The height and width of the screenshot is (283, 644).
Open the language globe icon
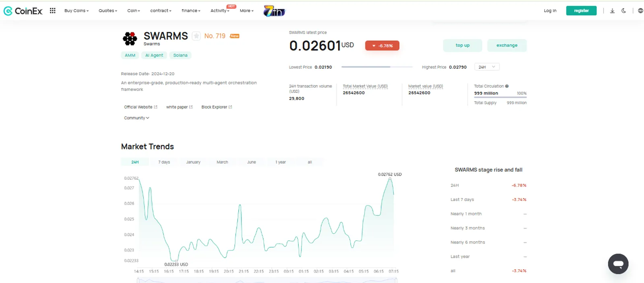(x=640, y=11)
